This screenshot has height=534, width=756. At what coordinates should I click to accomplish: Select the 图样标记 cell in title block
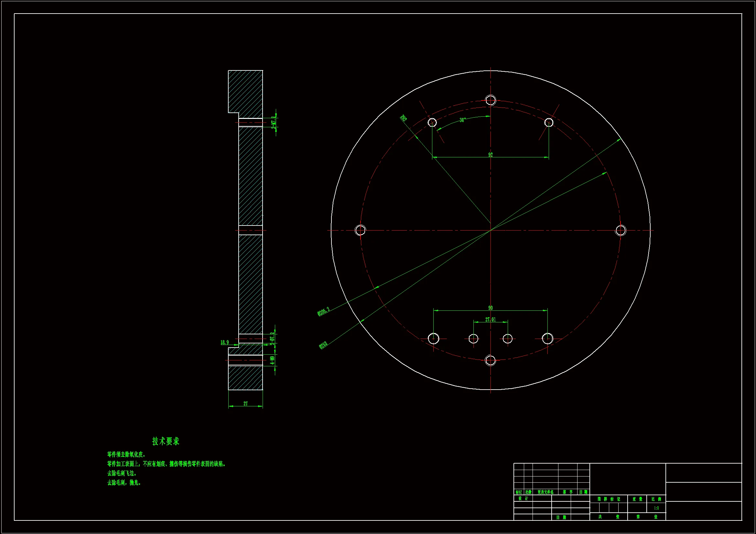[609, 499]
